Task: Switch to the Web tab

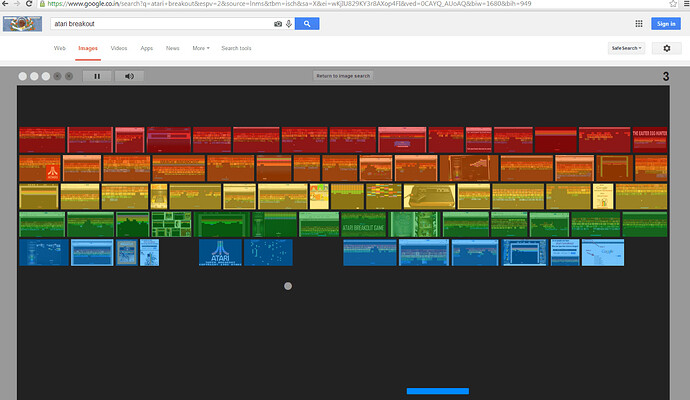Action: point(60,48)
